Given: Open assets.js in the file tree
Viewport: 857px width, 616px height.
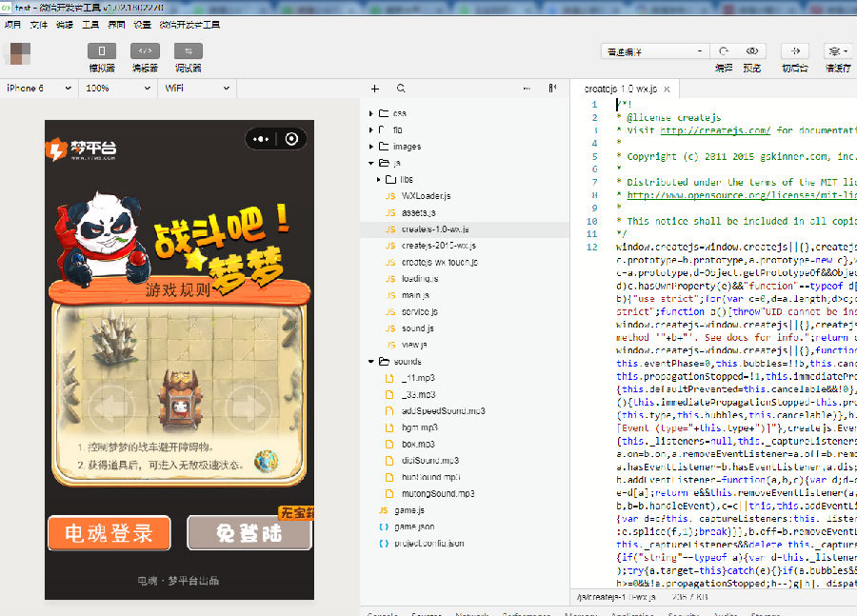Looking at the screenshot, I should [418, 212].
